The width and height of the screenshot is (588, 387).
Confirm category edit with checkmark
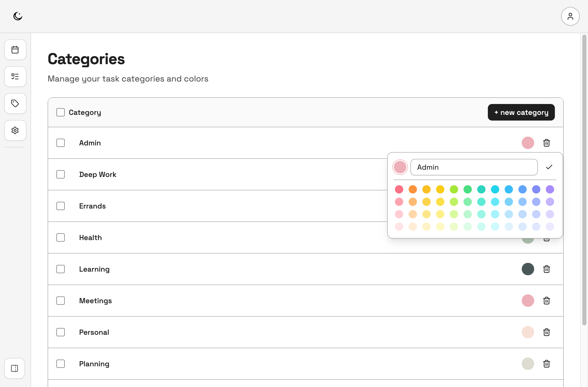pyautogui.click(x=549, y=167)
